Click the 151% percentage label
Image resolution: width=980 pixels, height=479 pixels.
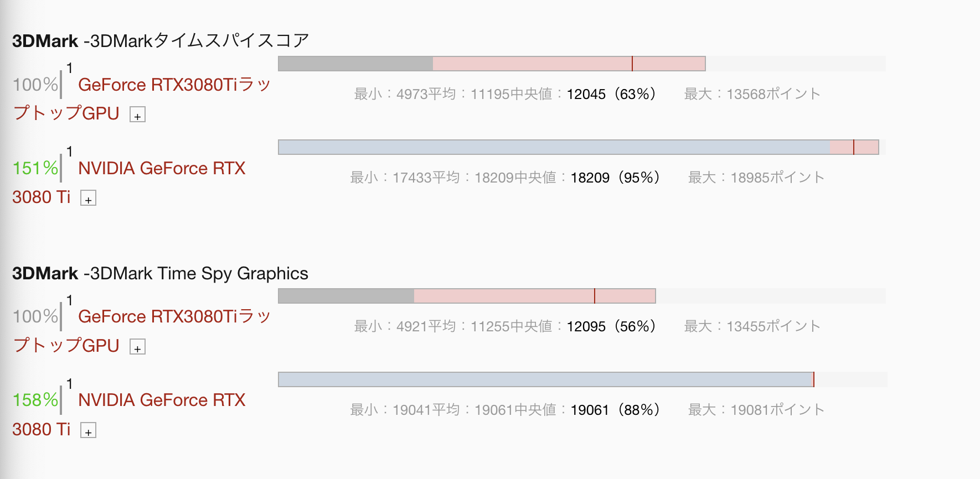[x=35, y=168]
